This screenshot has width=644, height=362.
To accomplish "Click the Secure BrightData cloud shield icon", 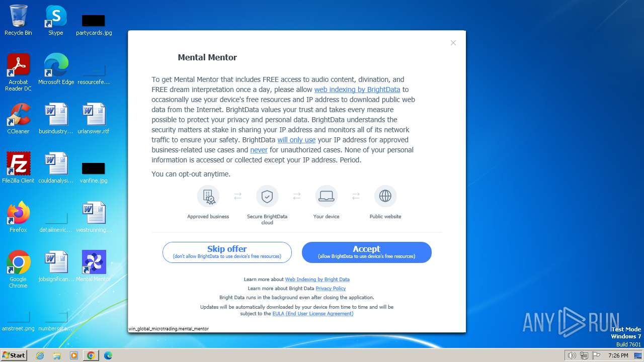I will pos(267,196).
